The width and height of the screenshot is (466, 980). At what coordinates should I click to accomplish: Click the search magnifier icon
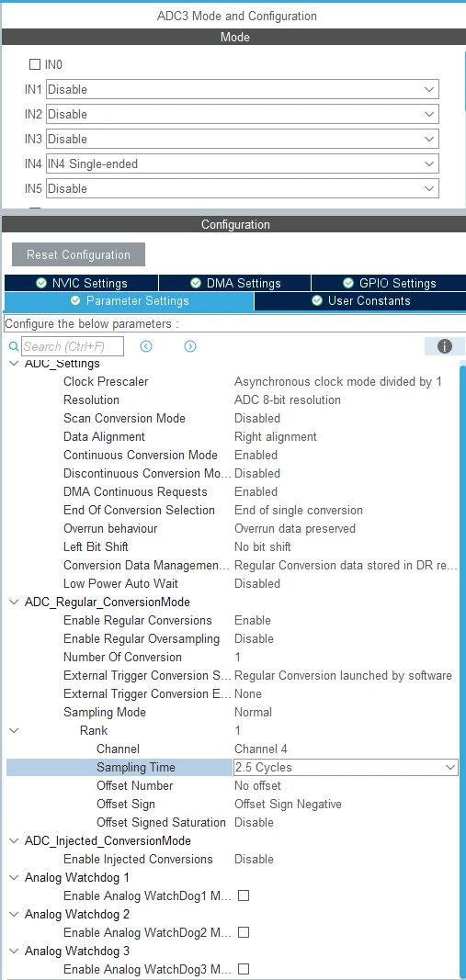14,346
